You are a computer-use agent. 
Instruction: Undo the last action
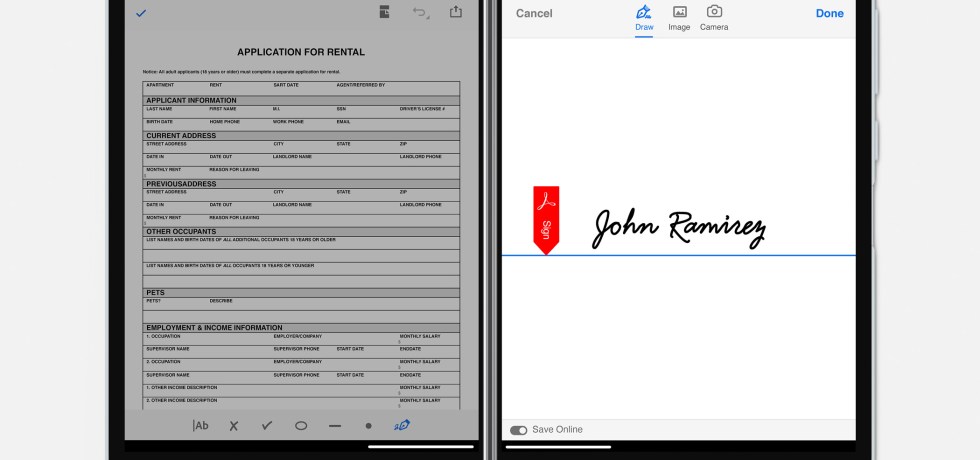tap(420, 12)
